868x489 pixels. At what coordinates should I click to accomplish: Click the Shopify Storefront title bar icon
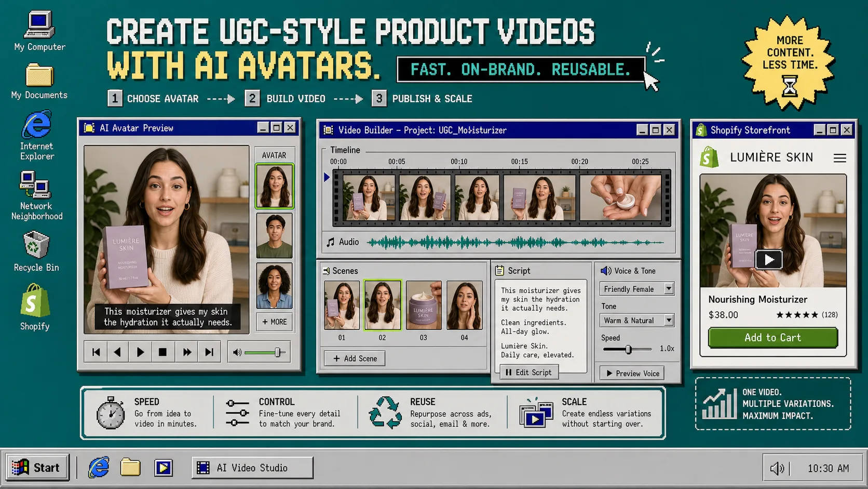pos(701,130)
